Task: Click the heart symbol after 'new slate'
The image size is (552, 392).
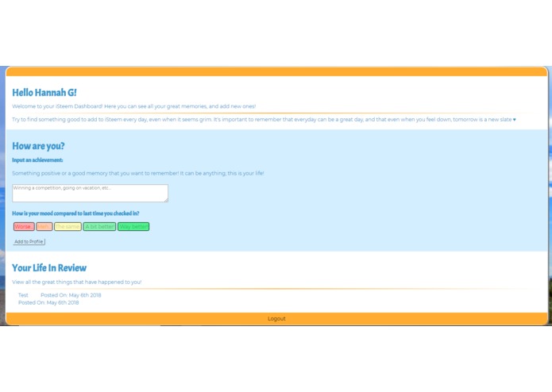Action: (515, 120)
